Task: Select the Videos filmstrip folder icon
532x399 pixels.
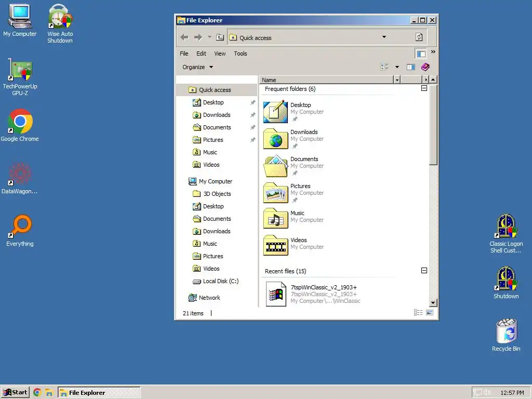Action: (275, 245)
